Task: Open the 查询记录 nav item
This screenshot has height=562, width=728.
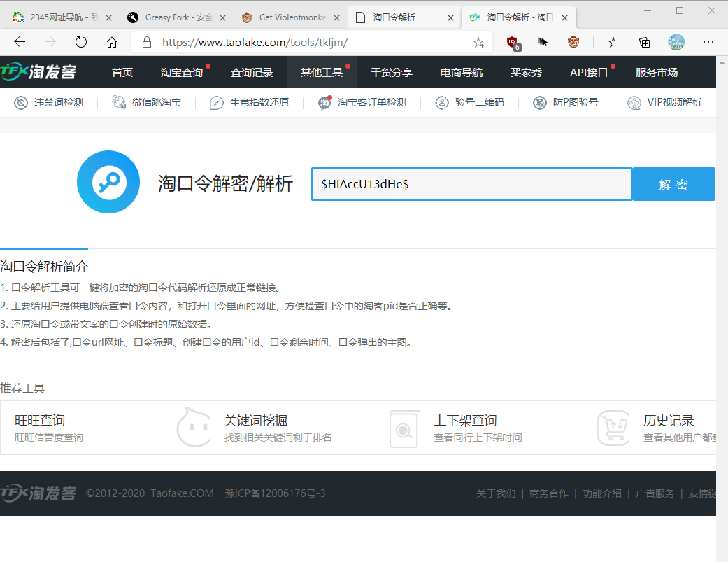Action: 252,73
